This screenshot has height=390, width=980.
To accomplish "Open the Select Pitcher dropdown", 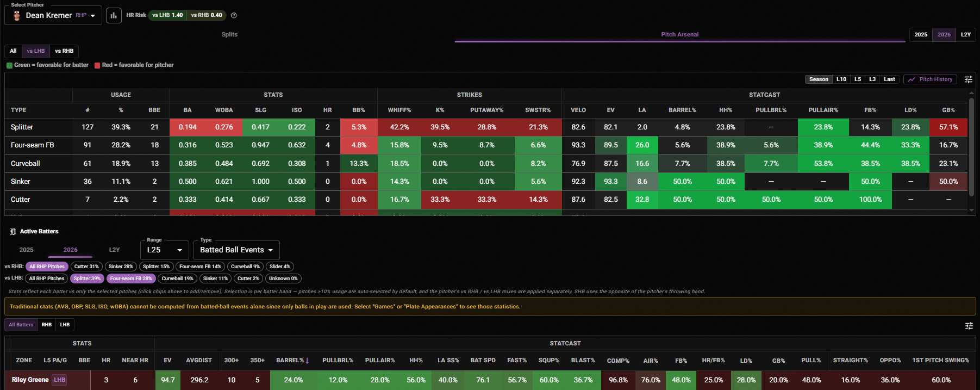I will [53, 15].
